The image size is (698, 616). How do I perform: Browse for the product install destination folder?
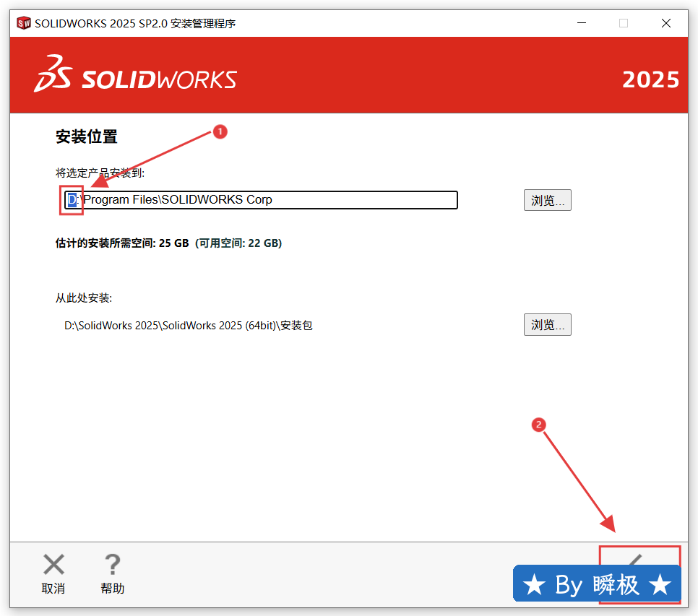click(x=547, y=200)
